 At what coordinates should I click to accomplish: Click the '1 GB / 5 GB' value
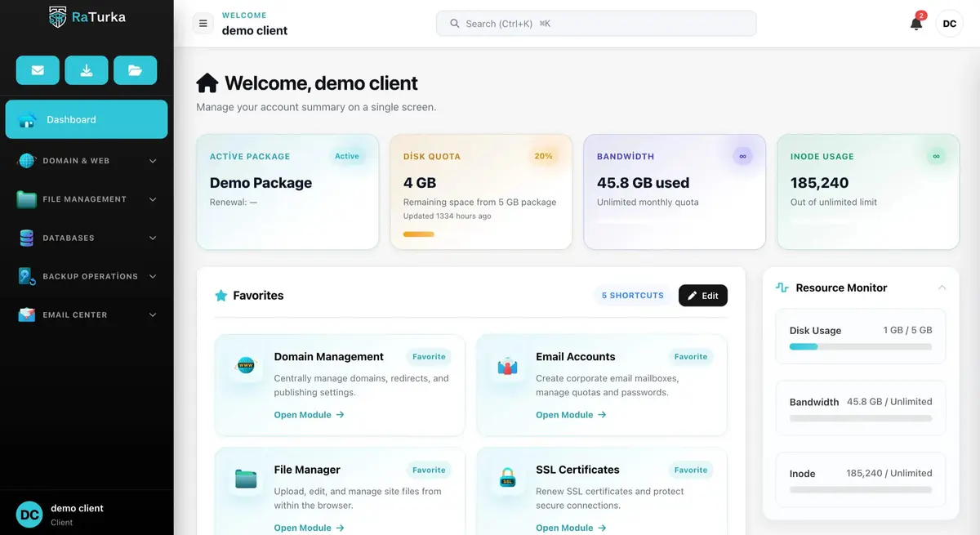point(907,331)
